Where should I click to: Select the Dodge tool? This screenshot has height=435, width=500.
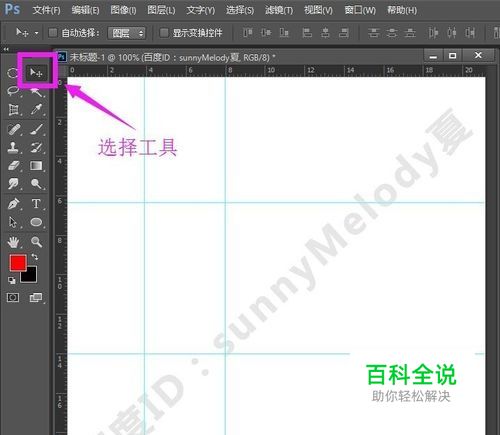[36, 184]
